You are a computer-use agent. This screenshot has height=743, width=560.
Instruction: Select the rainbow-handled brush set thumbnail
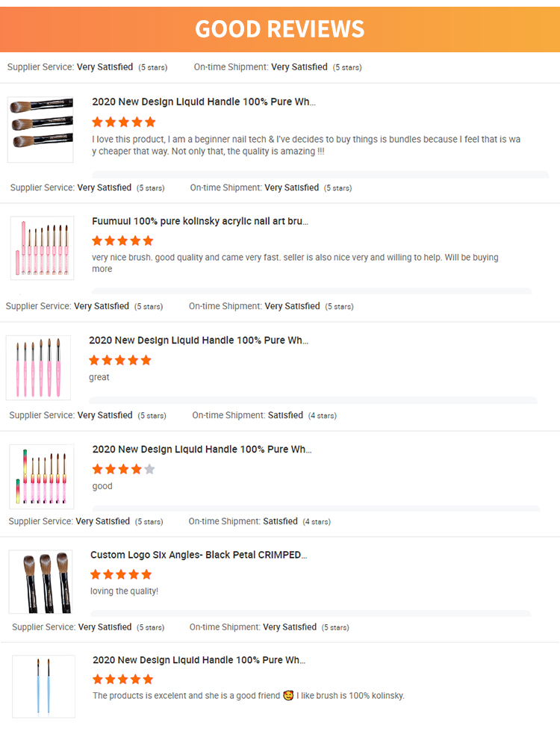(43, 476)
